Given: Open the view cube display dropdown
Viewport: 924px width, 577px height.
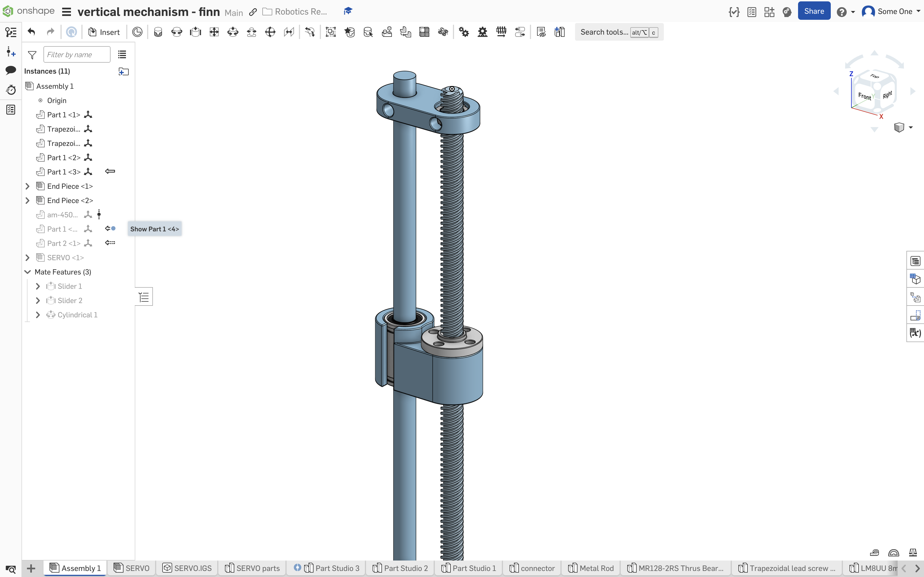Looking at the screenshot, I should (910, 127).
